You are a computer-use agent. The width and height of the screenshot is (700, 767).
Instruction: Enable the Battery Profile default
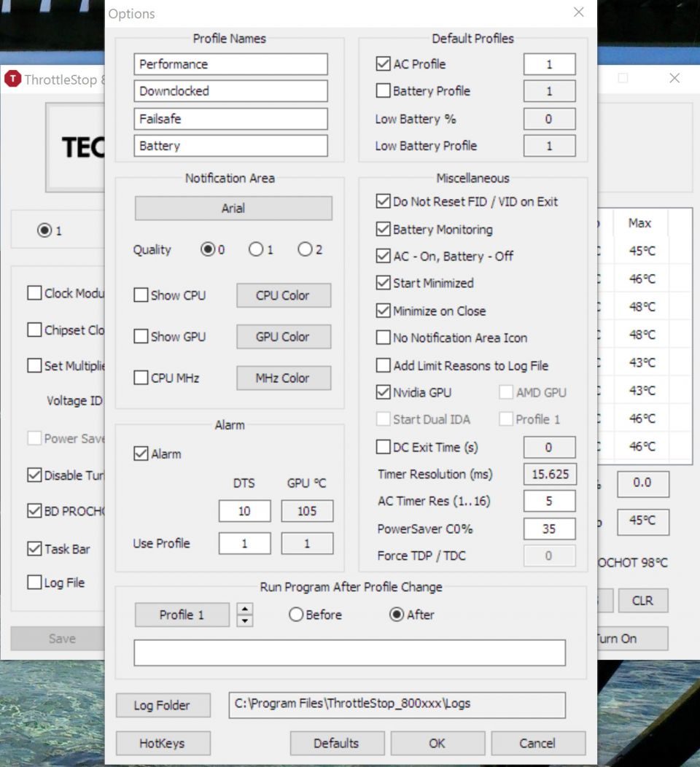tap(383, 91)
